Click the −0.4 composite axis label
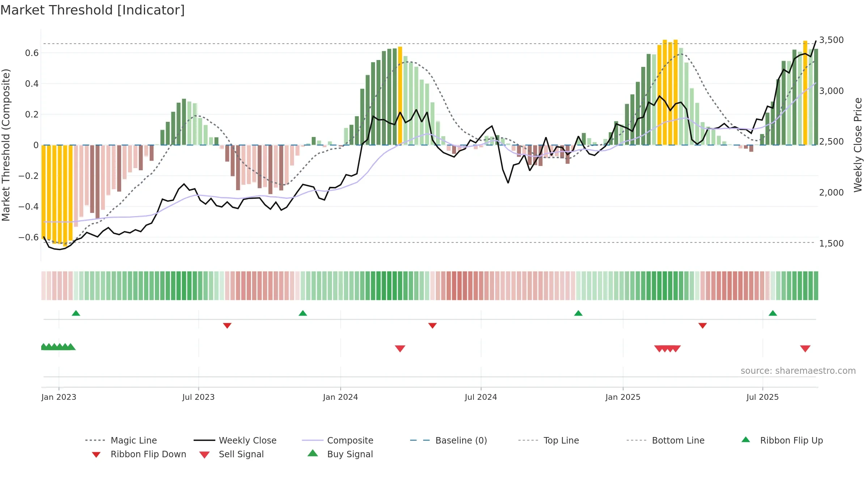Viewport: 868px width, 488px height. point(29,206)
